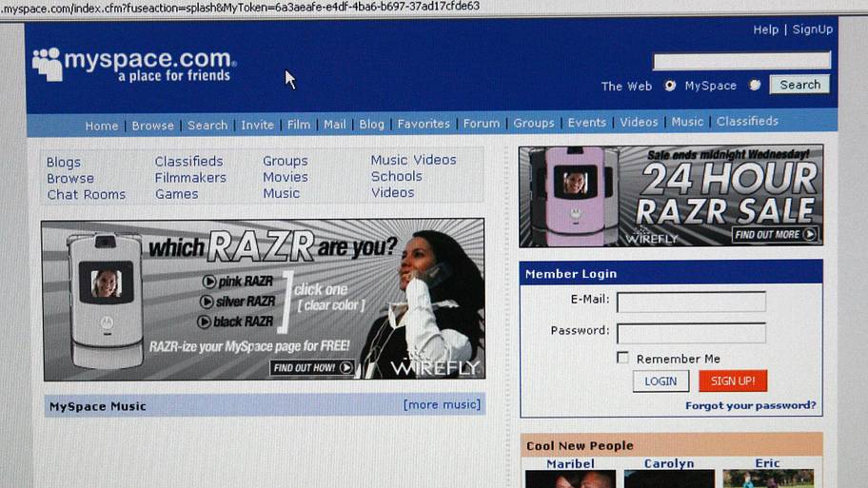Screen dimensions: 868x488
Task: Focus the E-Mail login field
Action: [691, 303]
